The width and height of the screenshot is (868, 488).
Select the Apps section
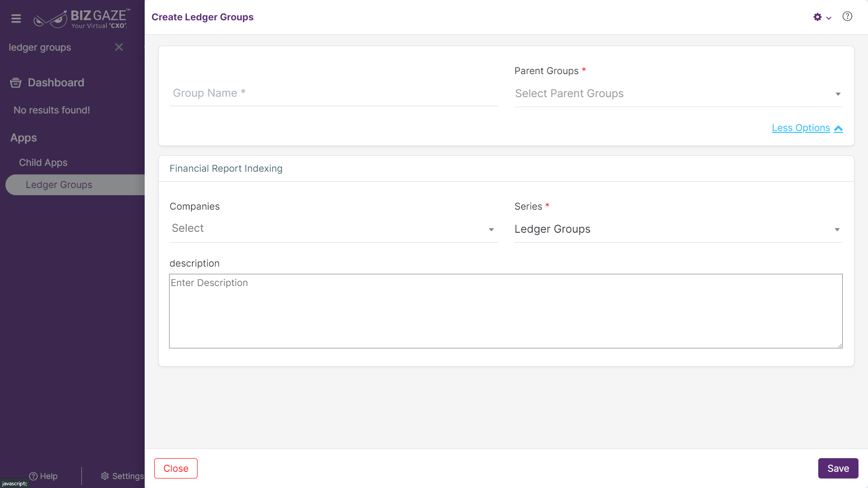[x=24, y=138]
